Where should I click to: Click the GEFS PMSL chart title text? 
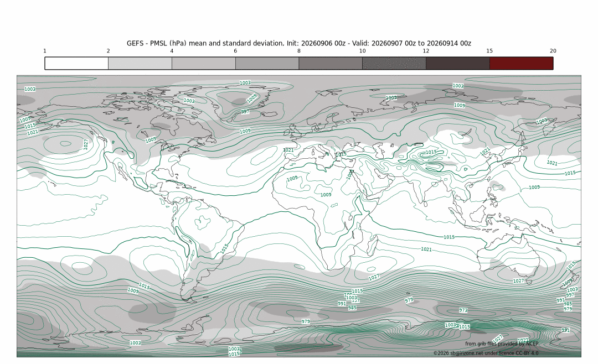click(x=299, y=44)
